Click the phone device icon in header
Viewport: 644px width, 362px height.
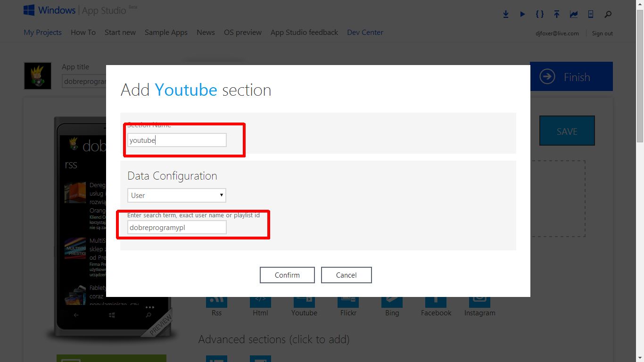[591, 14]
